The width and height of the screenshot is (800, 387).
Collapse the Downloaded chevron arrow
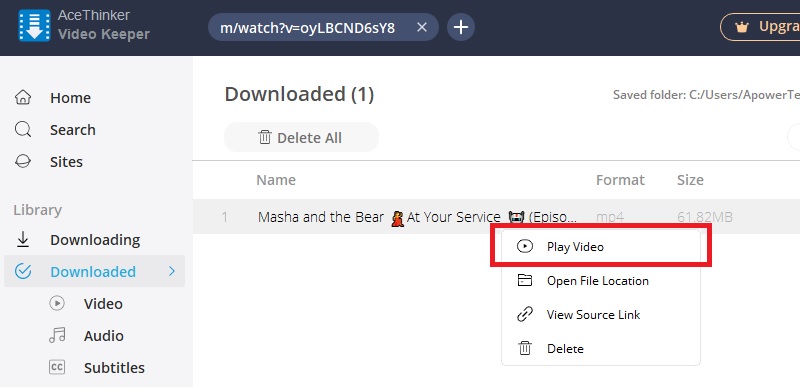pyautogui.click(x=172, y=271)
